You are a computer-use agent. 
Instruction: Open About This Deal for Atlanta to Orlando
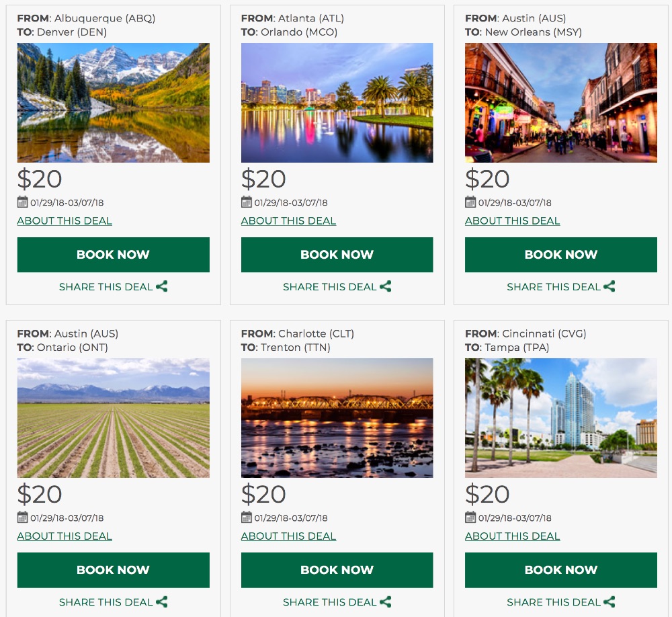[288, 221]
